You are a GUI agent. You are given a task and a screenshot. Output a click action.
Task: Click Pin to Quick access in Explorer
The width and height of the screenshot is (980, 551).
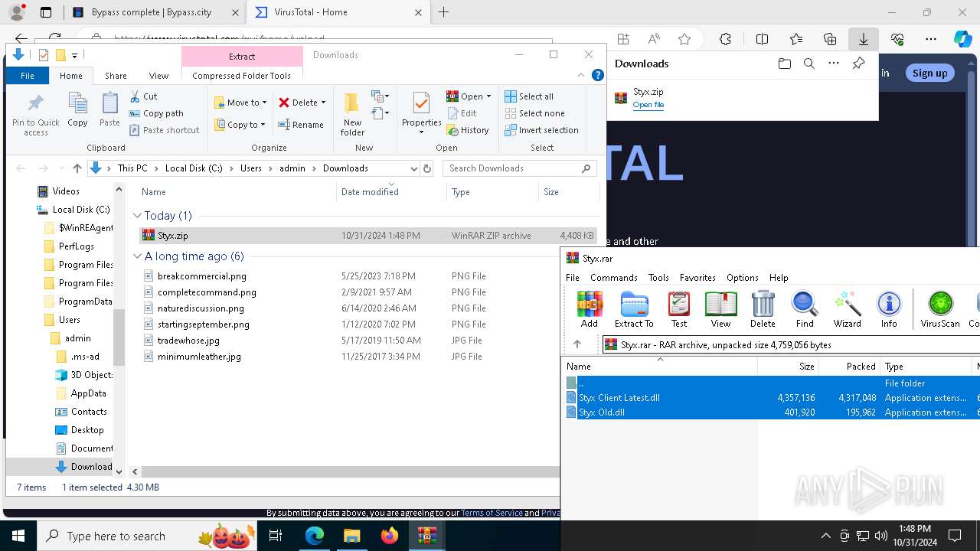[x=36, y=115]
